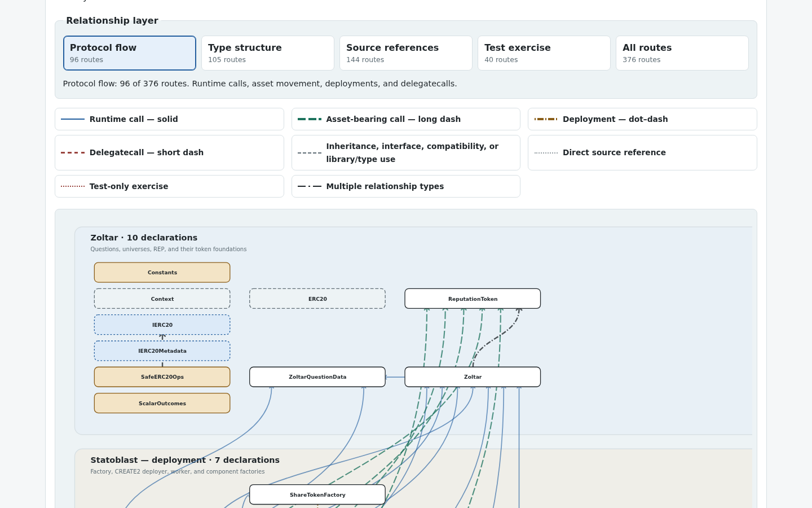Select the ScalarOutcomes node

(162, 403)
